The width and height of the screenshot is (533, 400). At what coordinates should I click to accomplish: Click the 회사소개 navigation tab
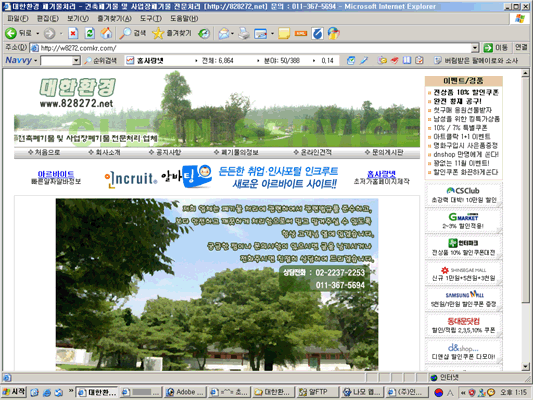[104, 152]
